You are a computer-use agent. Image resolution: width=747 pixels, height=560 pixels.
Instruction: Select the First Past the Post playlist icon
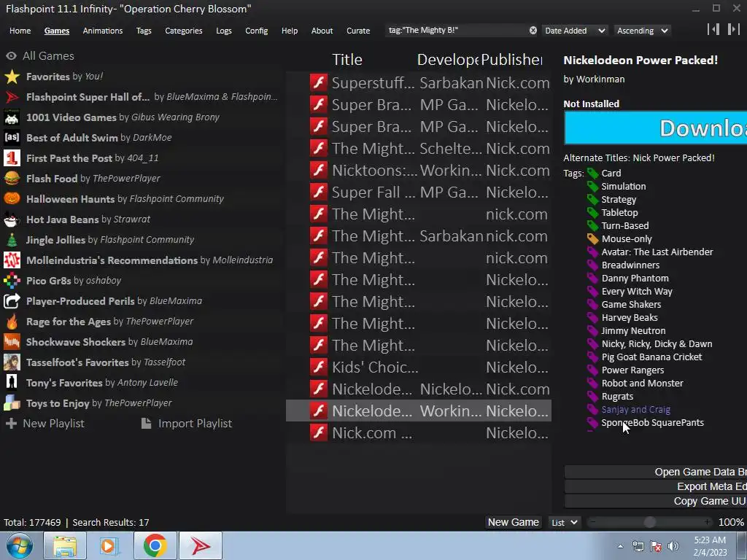(12, 158)
